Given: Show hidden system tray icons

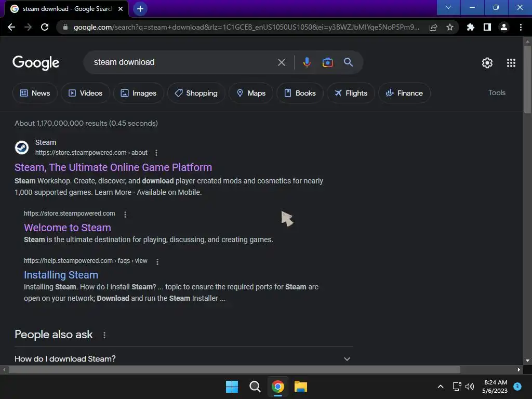Looking at the screenshot, I should 441,387.
